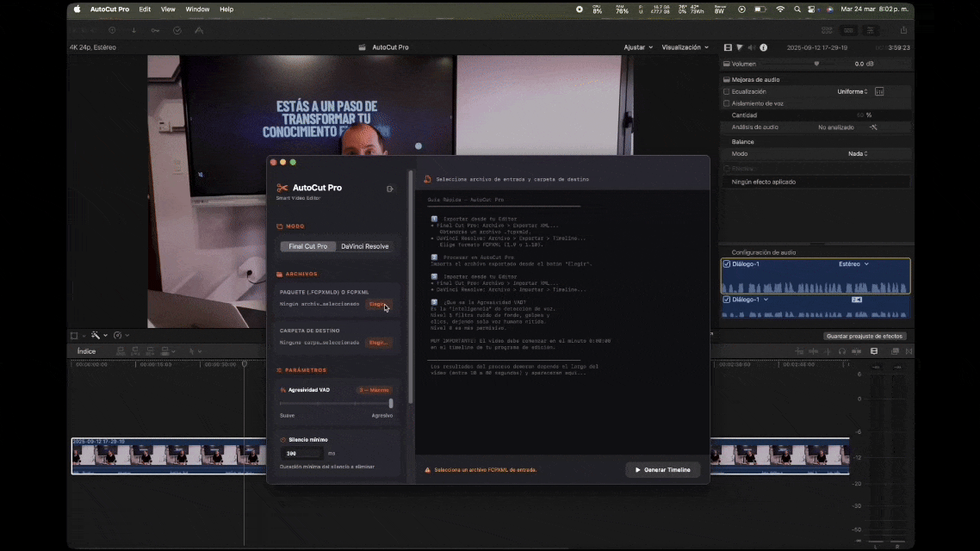980x551 pixels.
Task: Click the AutoCut Pro logout icon
Action: point(390,189)
